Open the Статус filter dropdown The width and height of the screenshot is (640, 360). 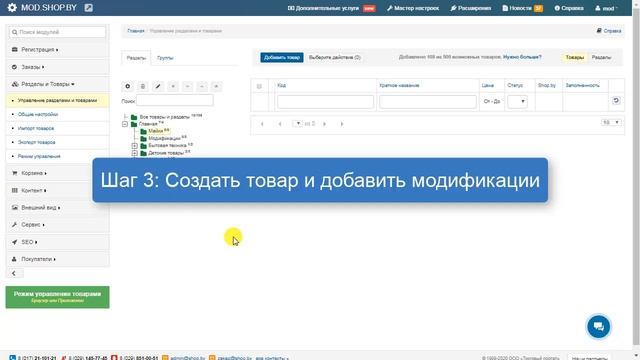[517, 102]
